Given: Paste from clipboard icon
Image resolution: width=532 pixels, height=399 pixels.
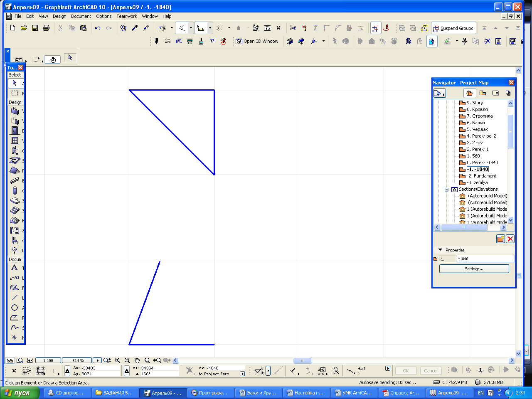Looking at the screenshot, I should [x=83, y=28].
